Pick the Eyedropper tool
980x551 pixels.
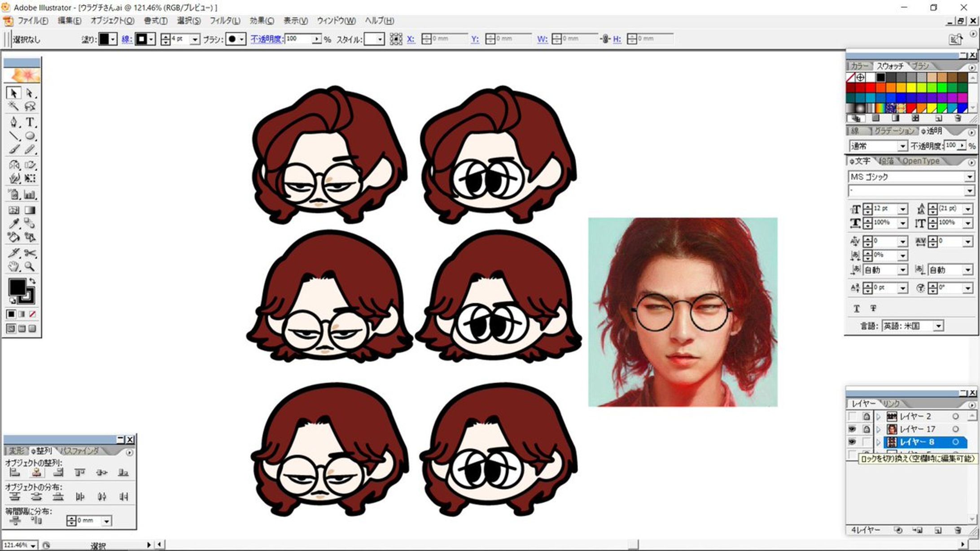tap(13, 224)
